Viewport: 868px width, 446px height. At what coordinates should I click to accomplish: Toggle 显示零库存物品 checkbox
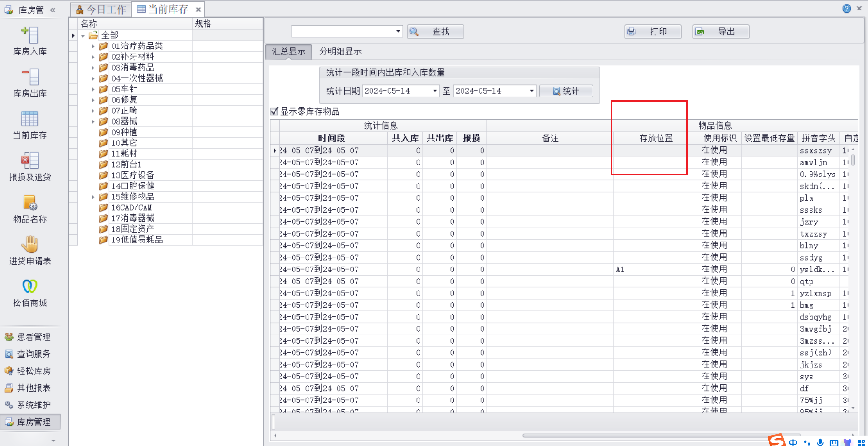pos(274,111)
